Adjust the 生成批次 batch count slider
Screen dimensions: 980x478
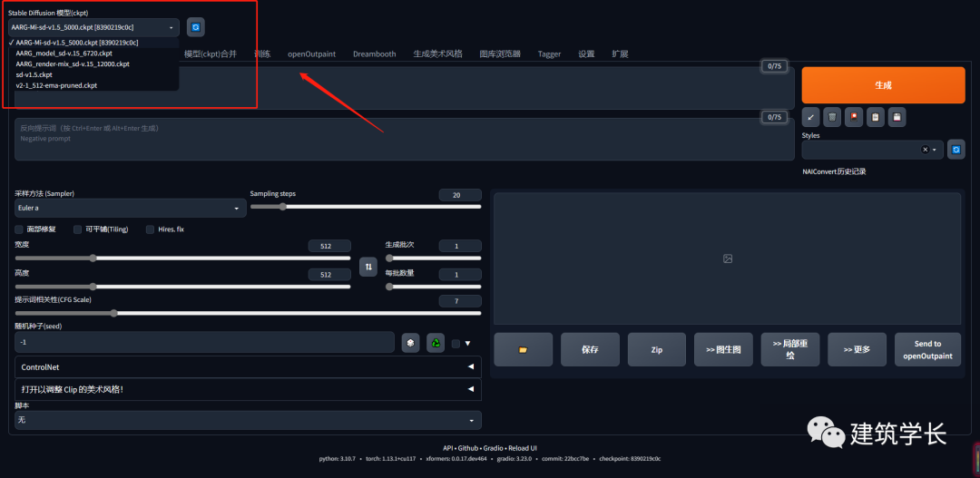433,259
